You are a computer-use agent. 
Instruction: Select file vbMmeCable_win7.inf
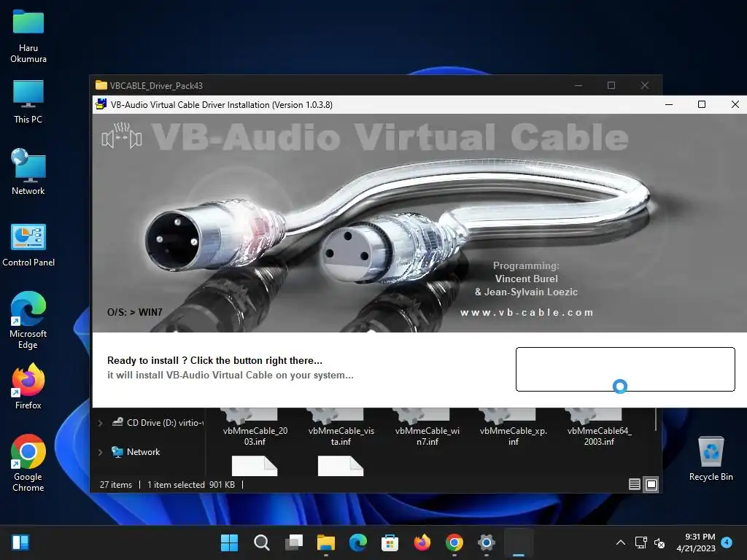click(427, 427)
